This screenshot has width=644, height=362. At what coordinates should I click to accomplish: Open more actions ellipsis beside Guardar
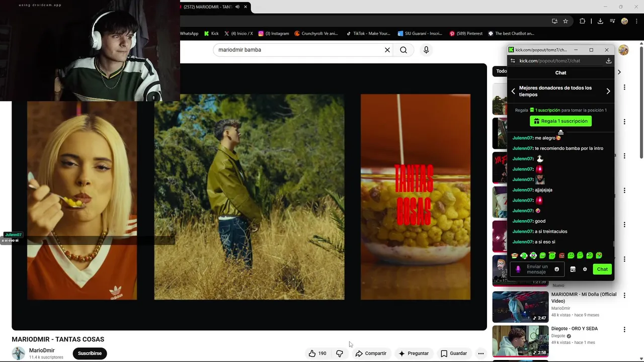click(x=481, y=353)
